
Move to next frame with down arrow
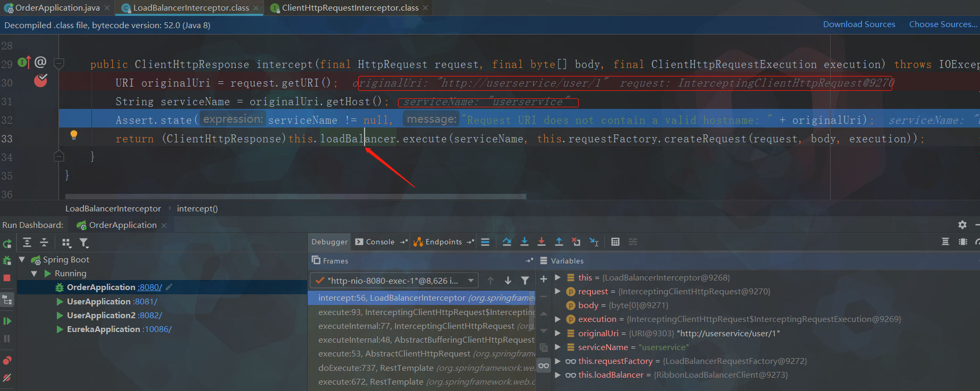(x=508, y=280)
